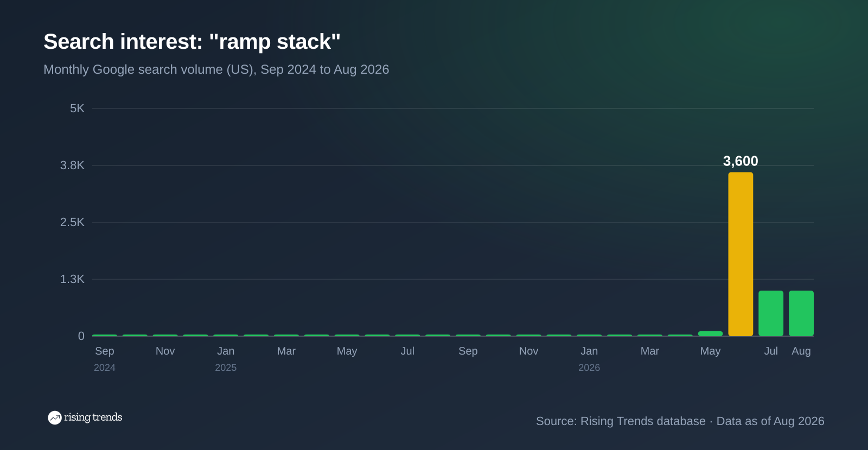Screen dimensions: 868x450
Task: Click the "2026" year label under the axis
Action: [x=589, y=368]
